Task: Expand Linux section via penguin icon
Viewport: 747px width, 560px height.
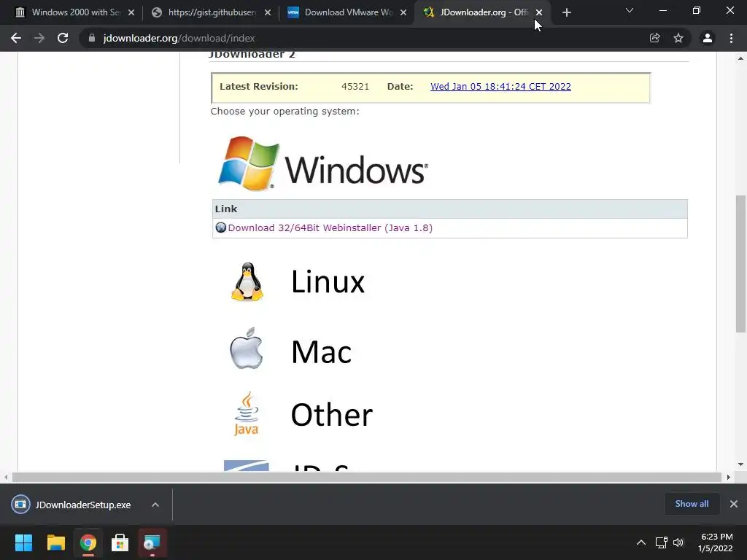Action: coord(247,282)
